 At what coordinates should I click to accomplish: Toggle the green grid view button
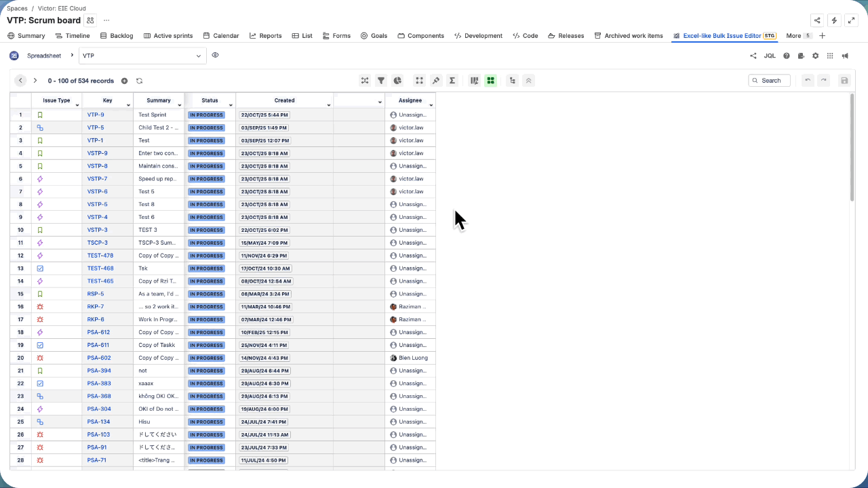click(490, 80)
